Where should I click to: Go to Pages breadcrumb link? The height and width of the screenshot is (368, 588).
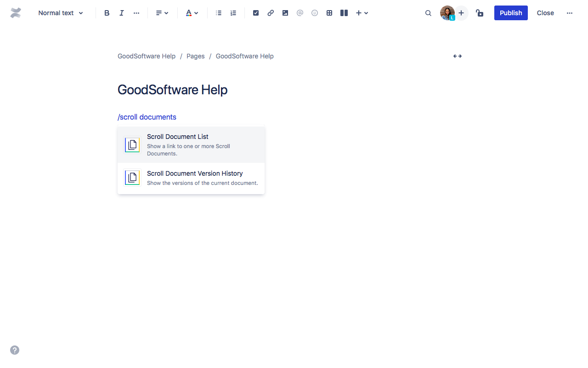pos(195,56)
